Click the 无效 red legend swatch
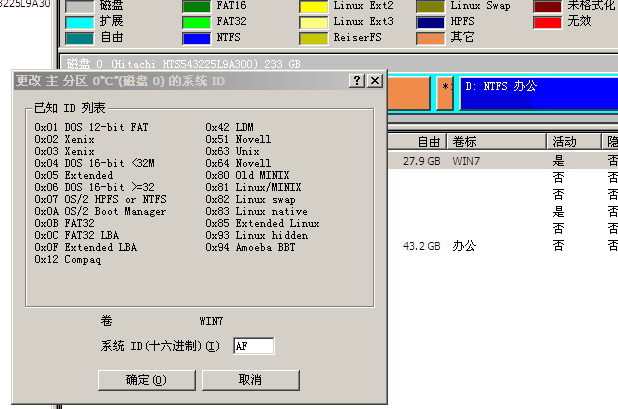This screenshot has width=618, height=409. pyautogui.click(x=548, y=21)
